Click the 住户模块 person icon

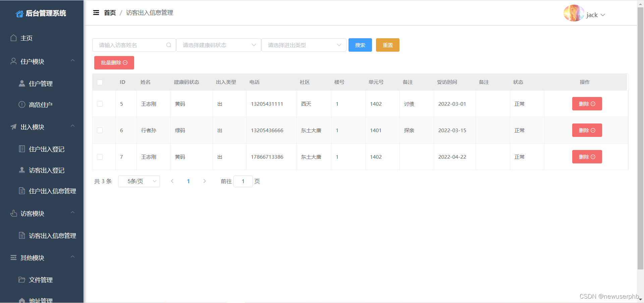pos(13,61)
